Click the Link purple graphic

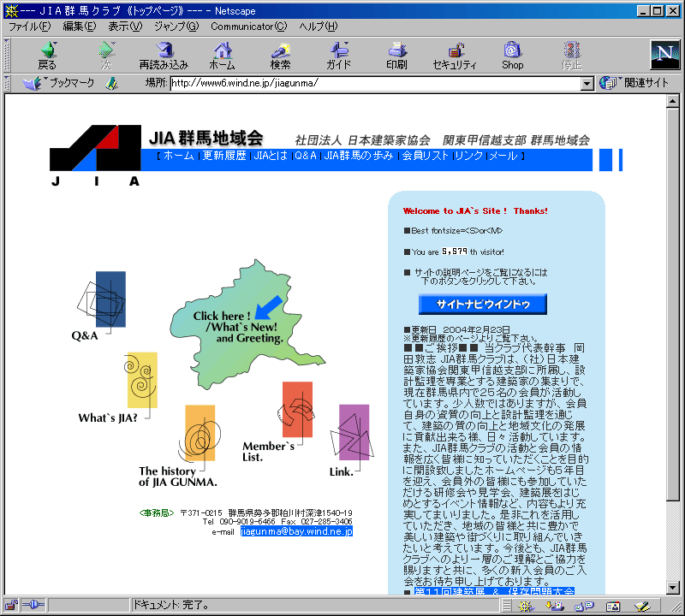point(353,432)
